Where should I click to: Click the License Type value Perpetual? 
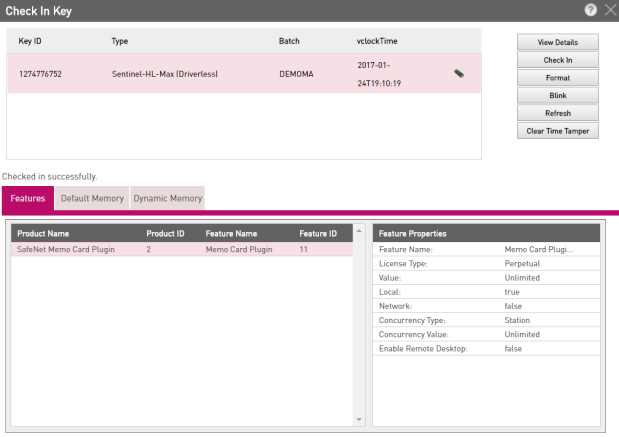(x=522, y=264)
